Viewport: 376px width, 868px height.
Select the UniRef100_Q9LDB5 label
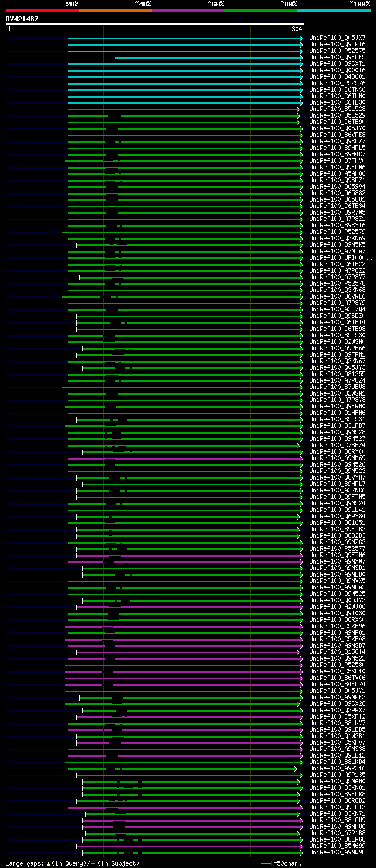click(337, 730)
